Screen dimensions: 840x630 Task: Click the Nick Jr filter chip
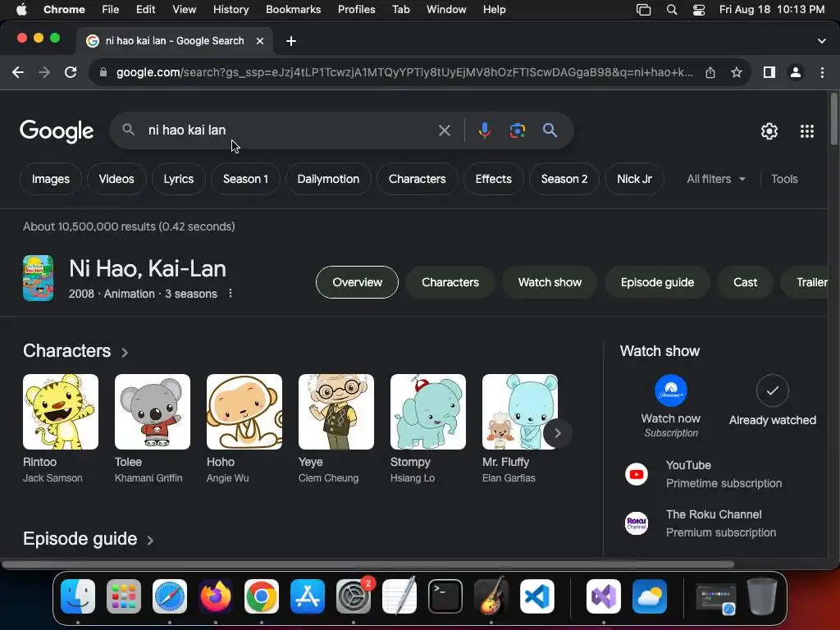[x=634, y=179]
